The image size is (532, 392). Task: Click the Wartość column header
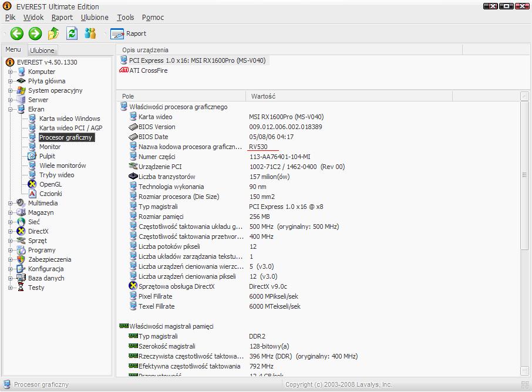click(x=349, y=96)
